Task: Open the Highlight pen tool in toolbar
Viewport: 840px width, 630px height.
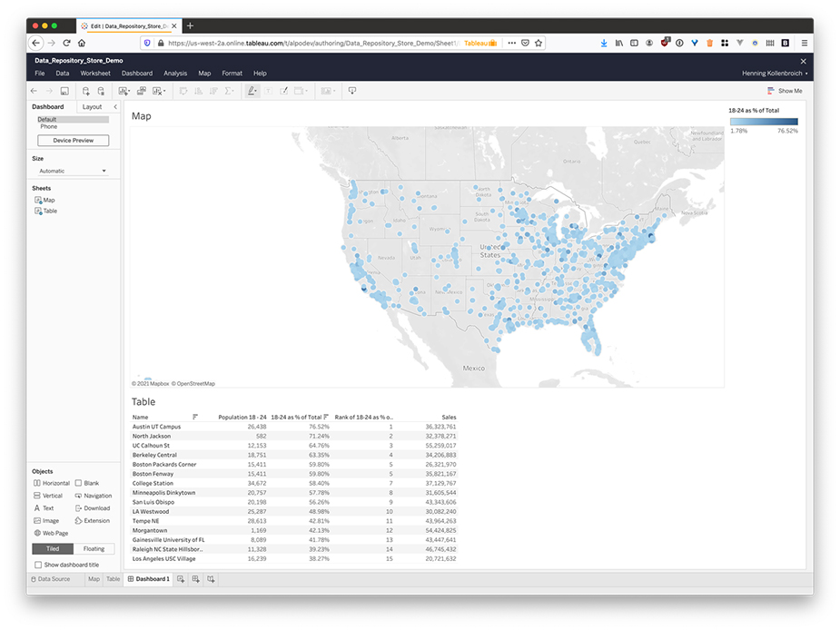Action: pos(252,91)
